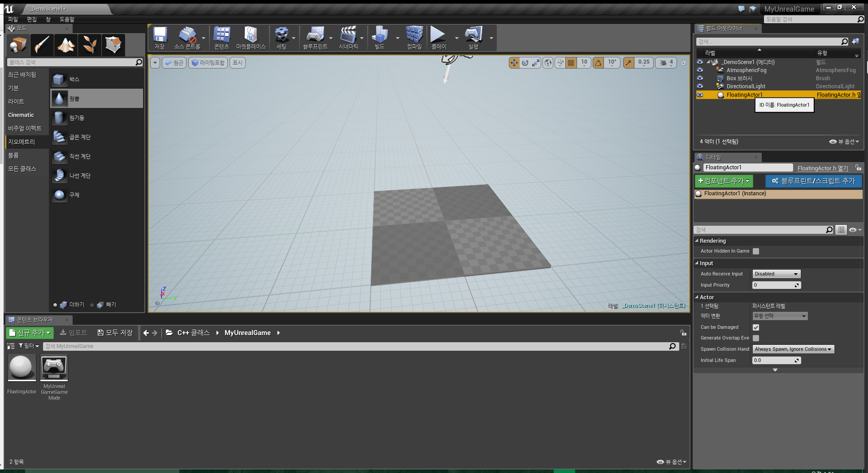868x473 pixels.
Task: Select the 빼기 subtractive brush radio
Action: 92,305
